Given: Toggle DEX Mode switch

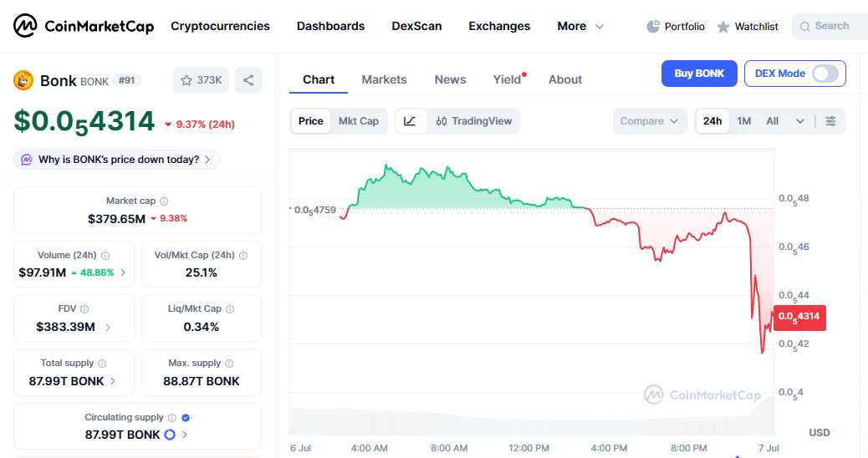Looking at the screenshot, I should point(825,74).
